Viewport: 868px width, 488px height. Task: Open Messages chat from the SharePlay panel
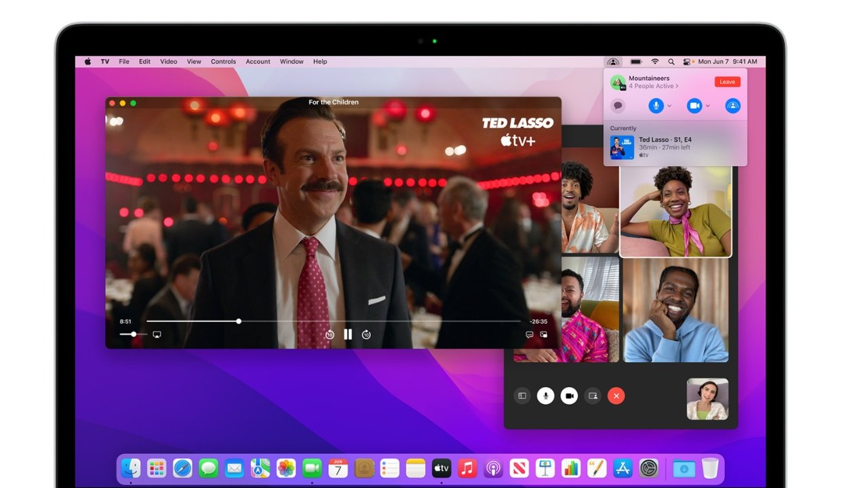click(x=618, y=106)
